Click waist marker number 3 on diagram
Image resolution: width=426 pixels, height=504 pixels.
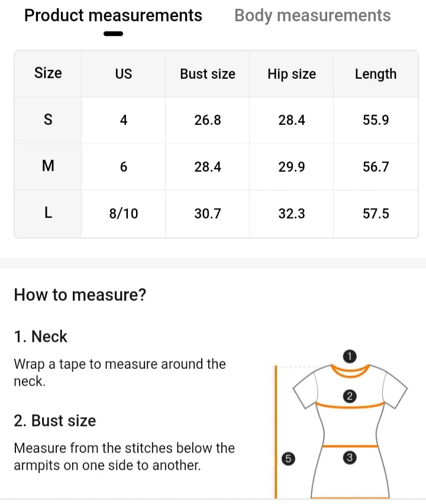(349, 457)
